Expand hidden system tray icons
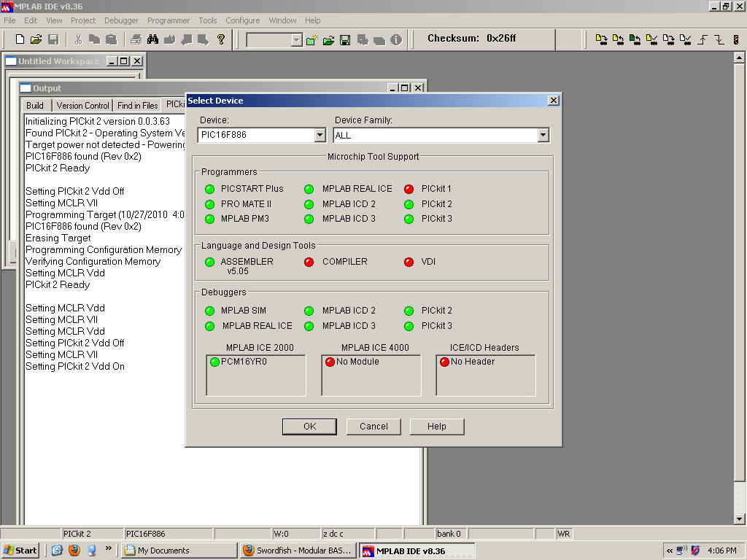This screenshot has height=560, width=747. [670, 551]
